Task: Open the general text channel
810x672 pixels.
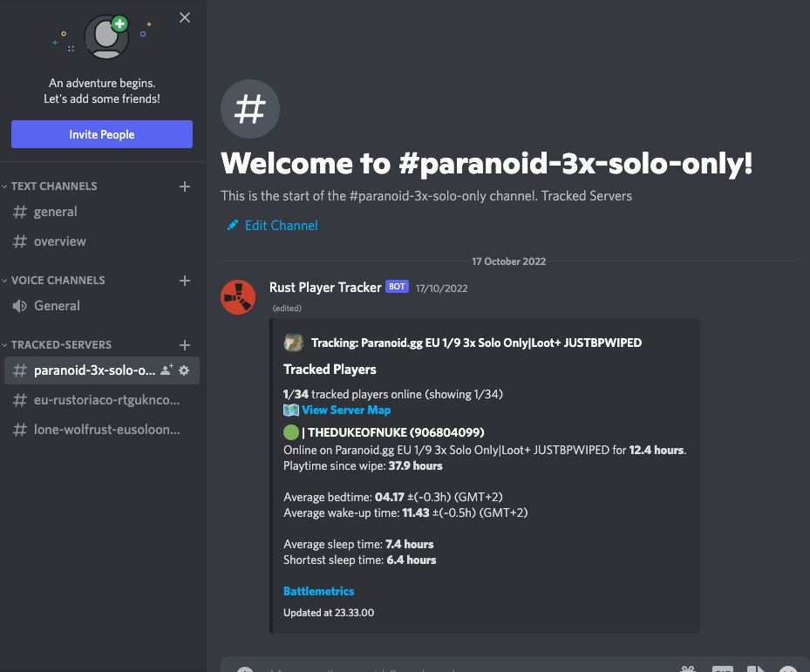Action: 102,212
